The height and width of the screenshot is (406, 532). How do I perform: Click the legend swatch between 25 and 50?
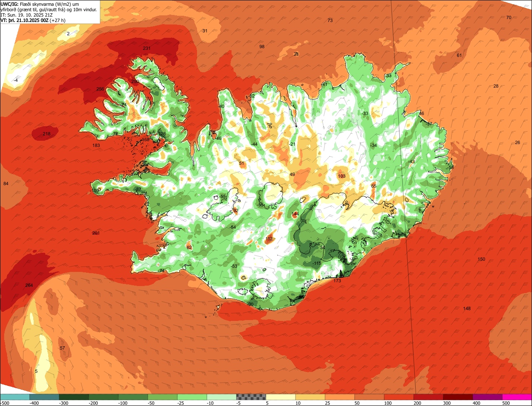point(340,397)
